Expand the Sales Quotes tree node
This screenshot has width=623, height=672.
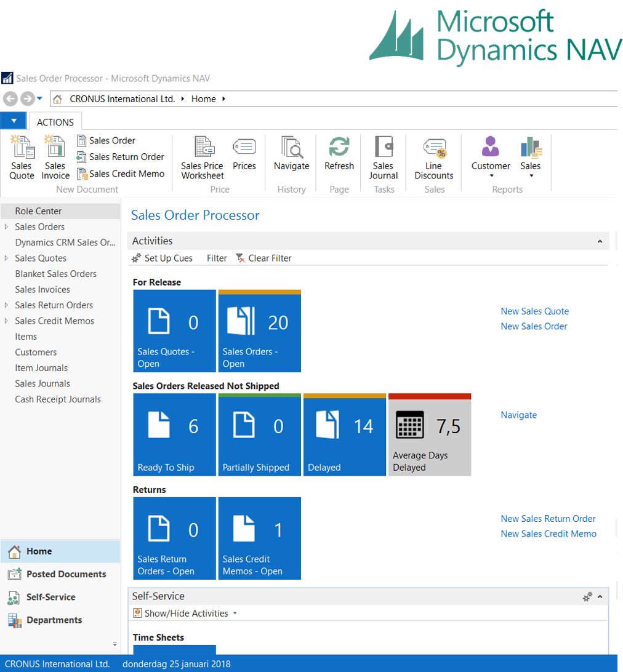6,258
